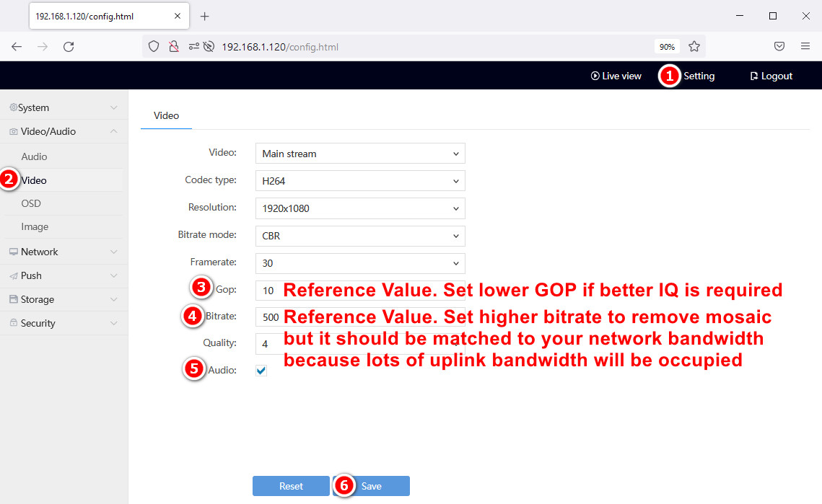The image size is (822, 504).
Task: Open the Resolution 1920x1080 dropdown
Action: [359, 208]
